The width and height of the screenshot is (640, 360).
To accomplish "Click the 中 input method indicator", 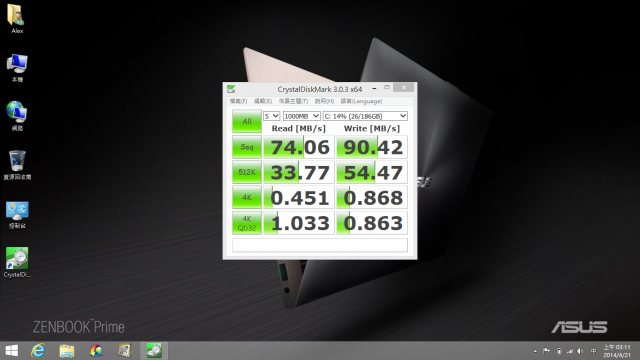I will coord(593,351).
